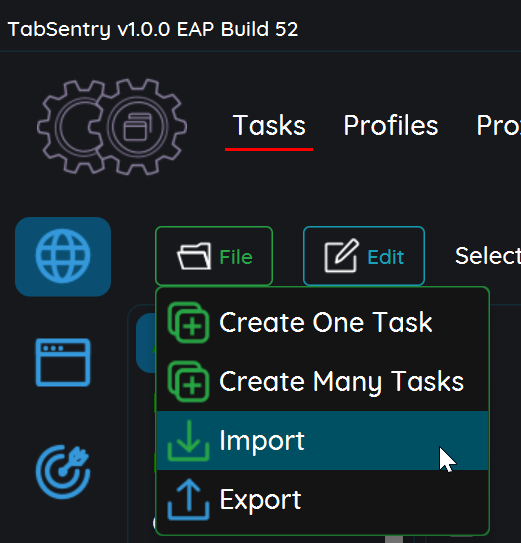Click the green download arrow Import icon
The width and height of the screenshot is (521, 543).
pyautogui.click(x=188, y=440)
